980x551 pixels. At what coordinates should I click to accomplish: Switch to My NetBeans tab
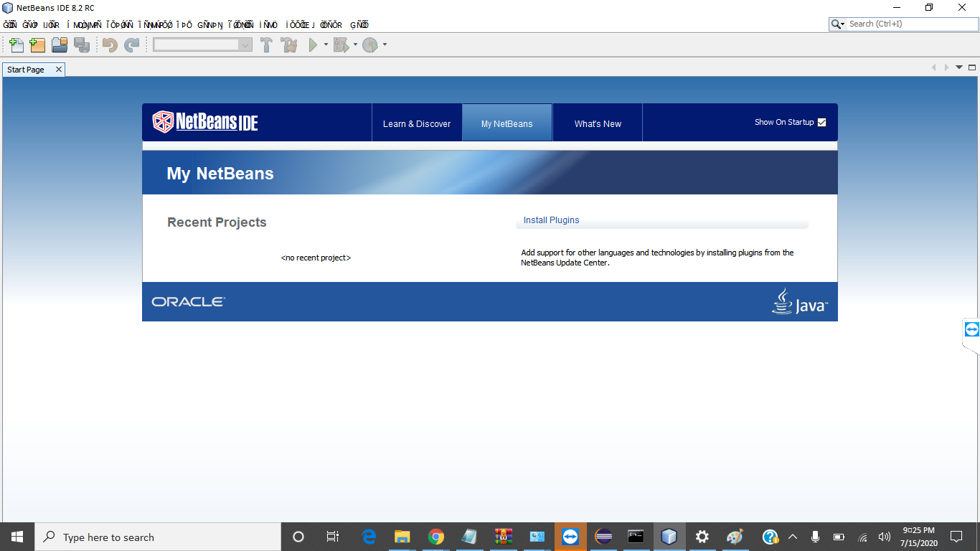coord(507,123)
